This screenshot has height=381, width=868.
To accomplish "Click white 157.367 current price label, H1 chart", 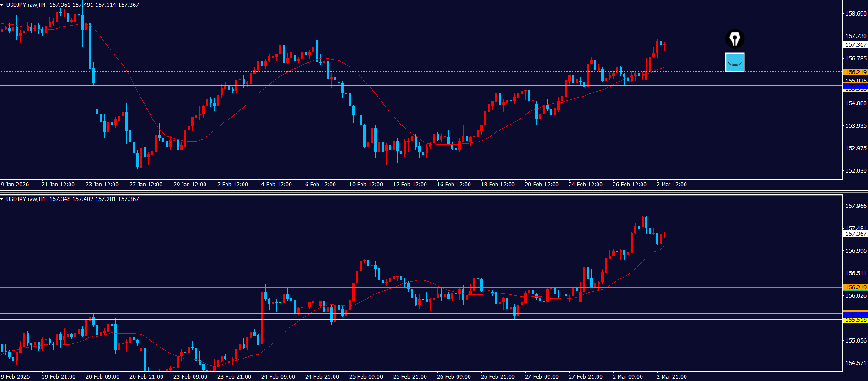I will coord(855,234).
